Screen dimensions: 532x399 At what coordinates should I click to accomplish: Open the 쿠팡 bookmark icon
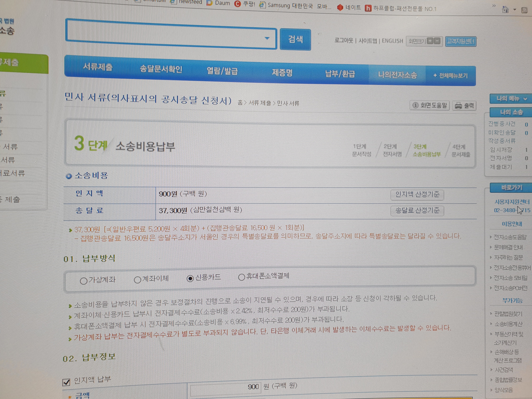[237, 4]
